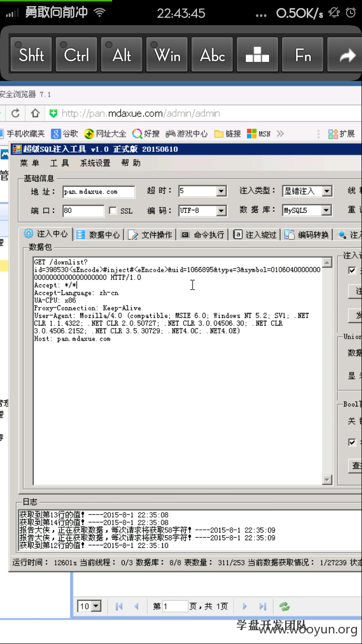This screenshot has height=644, width=362.
Task: Select log line 获取到第13行的值
Action: coord(94,515)
